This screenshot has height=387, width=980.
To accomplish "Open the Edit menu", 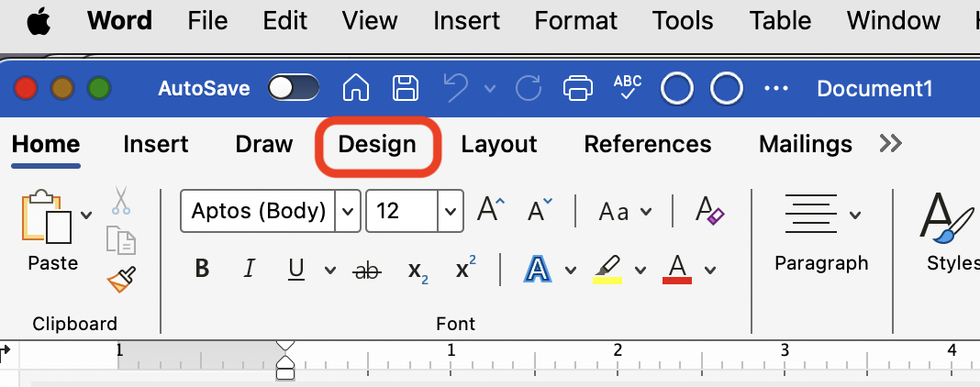I will (285, 21).
